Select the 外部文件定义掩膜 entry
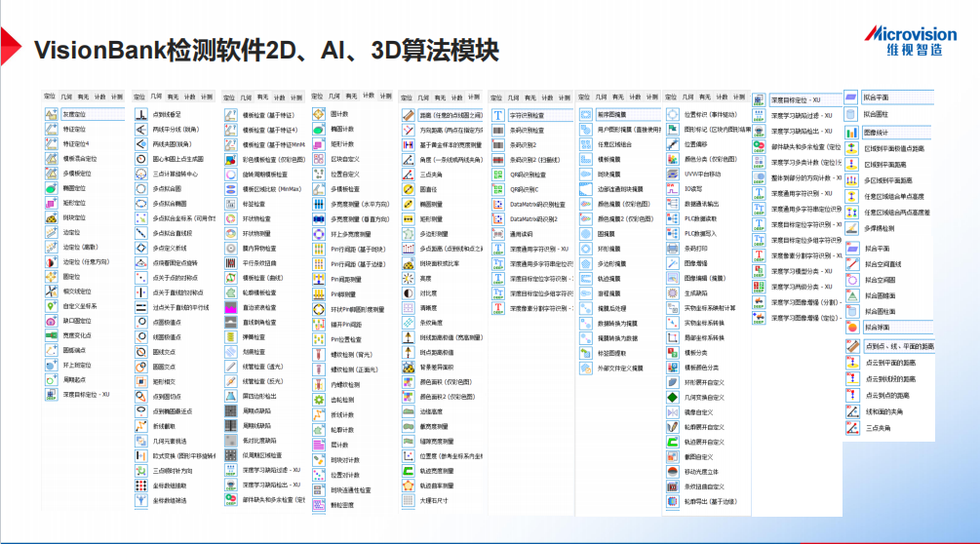980x544 pixels. point(619,369)
